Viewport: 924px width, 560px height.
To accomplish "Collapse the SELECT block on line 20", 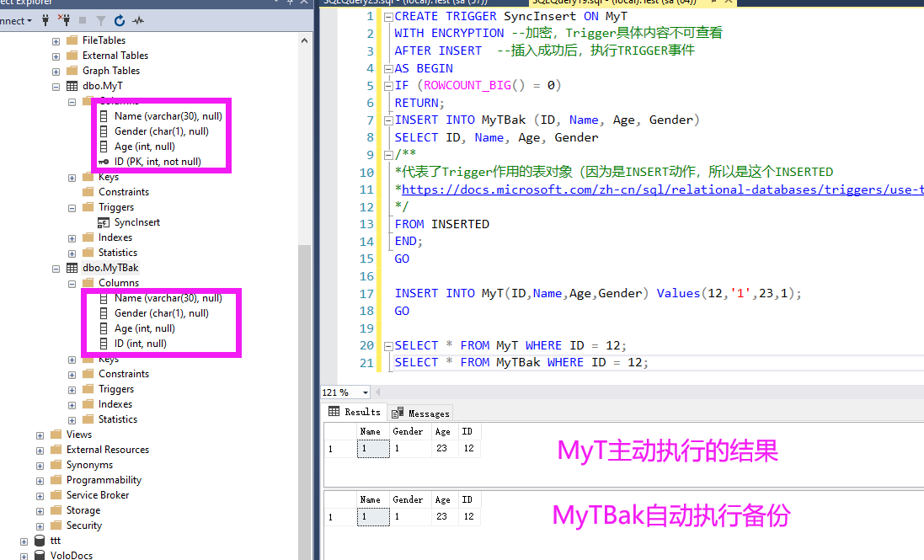I will pyautogui.click(x=388, y=346).
